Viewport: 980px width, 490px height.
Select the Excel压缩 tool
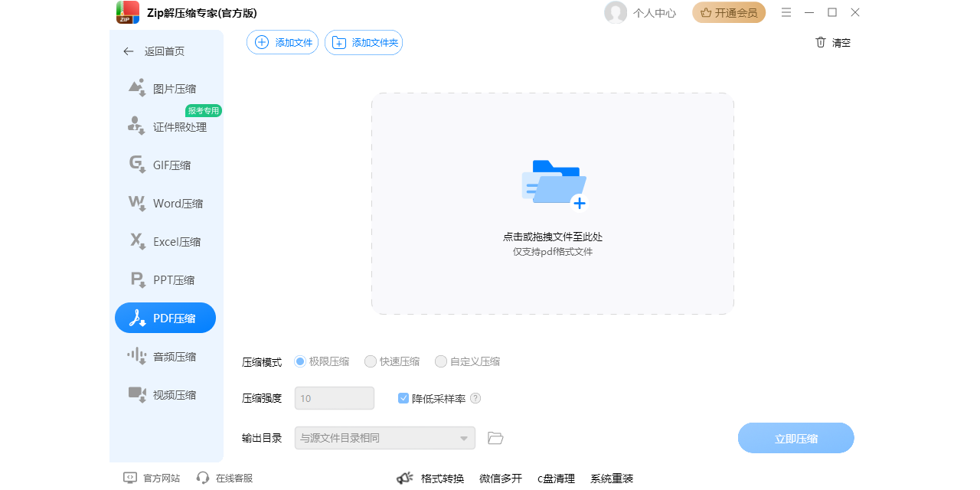pyautogui.click(x=165, y=241)
